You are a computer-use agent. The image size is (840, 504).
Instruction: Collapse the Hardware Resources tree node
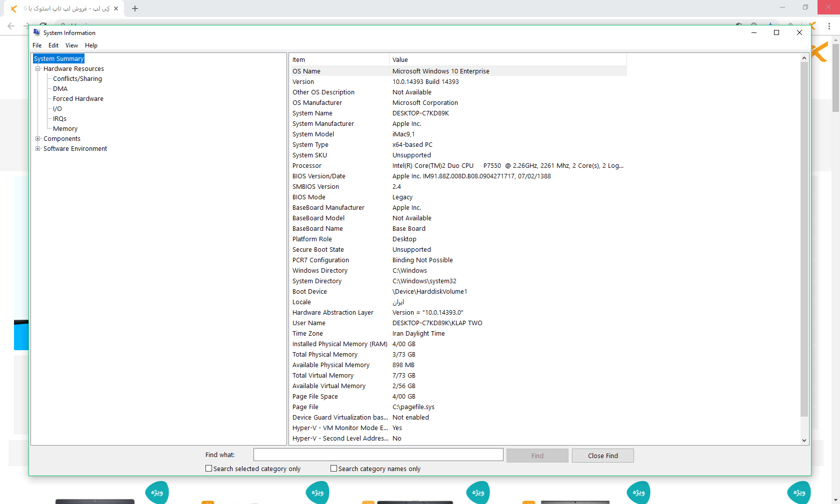(37, 69)
